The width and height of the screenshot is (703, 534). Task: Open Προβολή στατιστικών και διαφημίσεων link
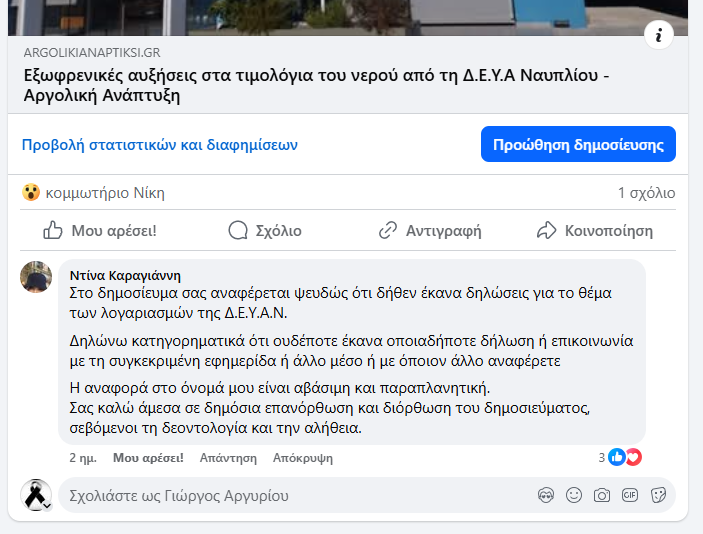pyautogui.click(x=160, y=145)
